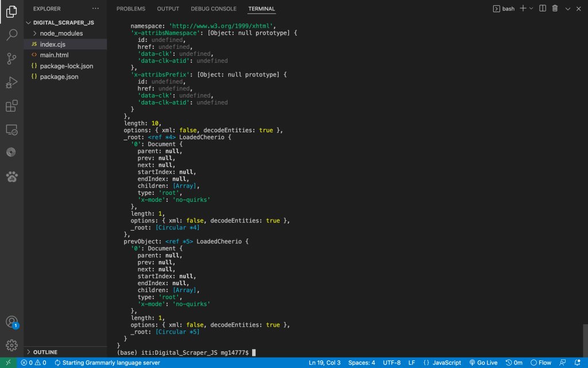The width and height of the screenshot is (588, 368).
Task: Open Accounts menu with notification badge
Action: pos(11,322)
